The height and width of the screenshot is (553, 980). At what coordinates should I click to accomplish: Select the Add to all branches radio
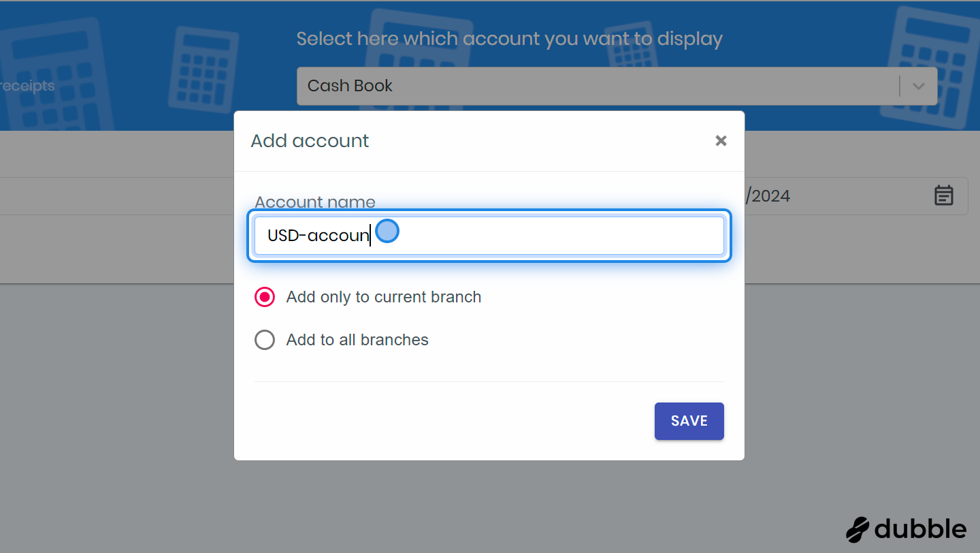(x=265, y=340)
